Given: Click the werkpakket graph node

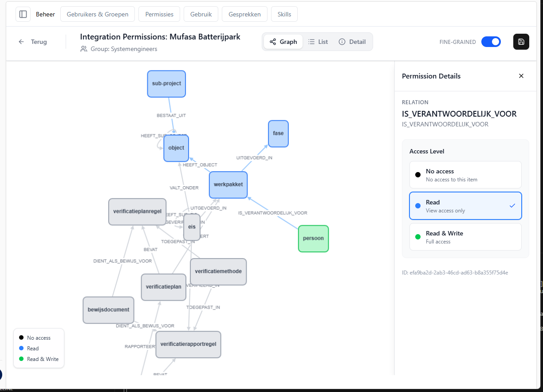Looking at the screenshot, I should coord(228,184).
